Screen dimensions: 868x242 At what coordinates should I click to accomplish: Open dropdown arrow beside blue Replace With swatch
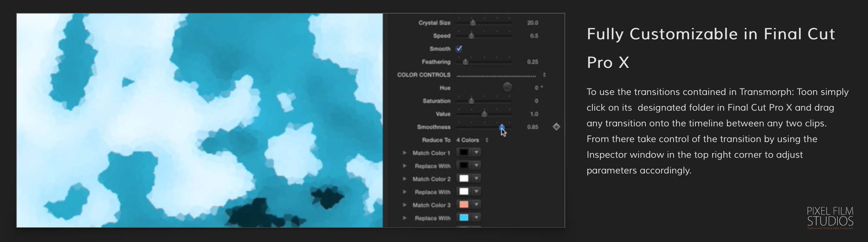[476, 218]
